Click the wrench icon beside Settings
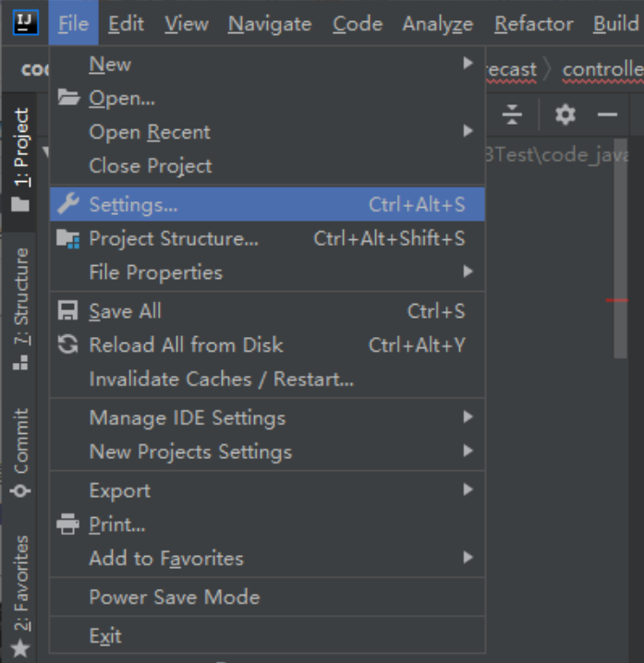 [68, 204]
